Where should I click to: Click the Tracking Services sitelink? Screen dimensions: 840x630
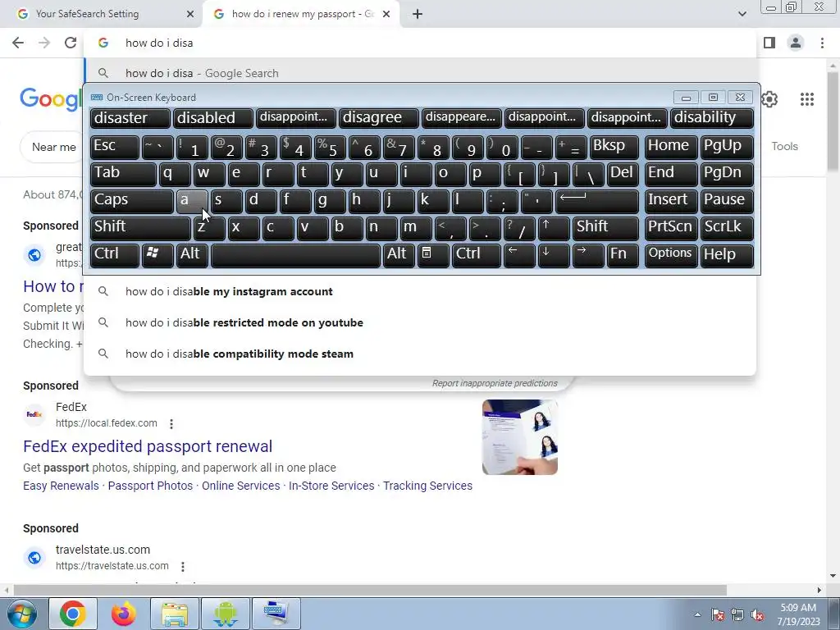click(x=427, y=486)
